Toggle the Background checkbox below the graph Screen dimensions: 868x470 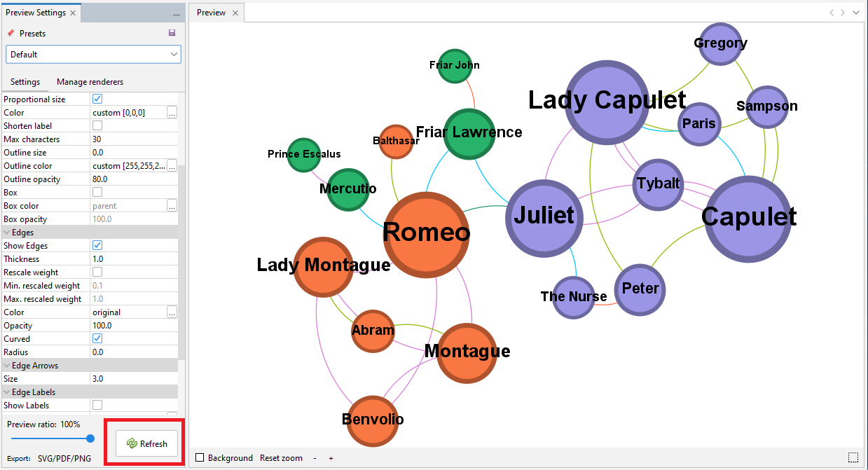click(x=200, y=458)
